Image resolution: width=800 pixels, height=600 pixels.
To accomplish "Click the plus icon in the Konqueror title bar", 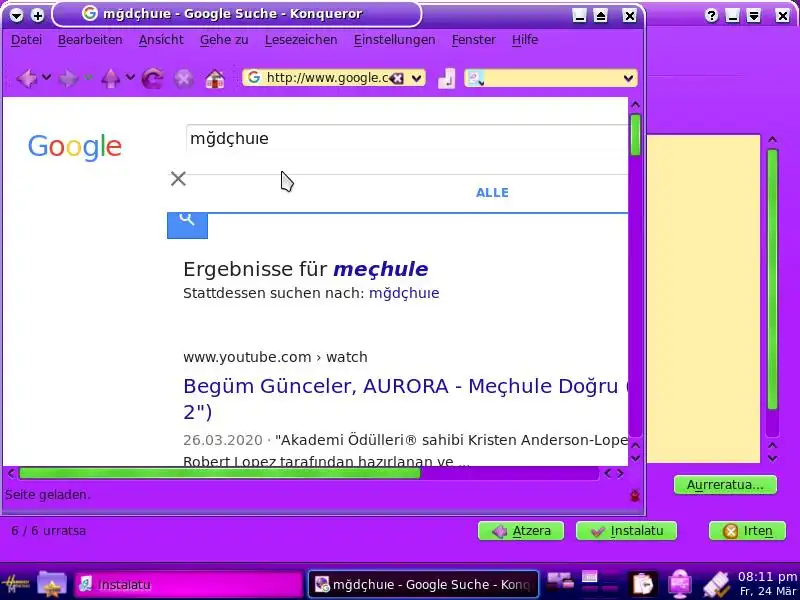I will 37,15.
